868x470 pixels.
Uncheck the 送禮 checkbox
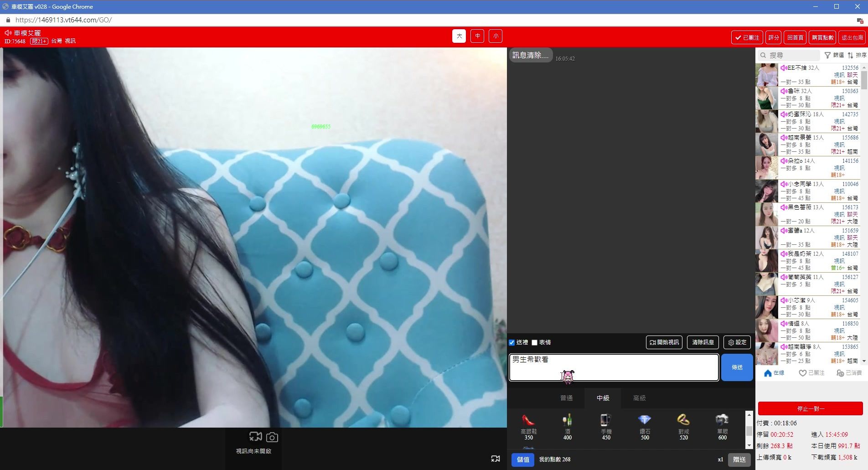(512, 342)
